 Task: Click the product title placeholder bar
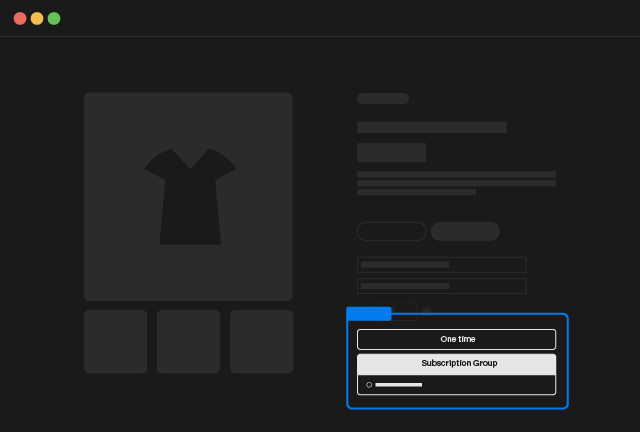click(431, 127)
